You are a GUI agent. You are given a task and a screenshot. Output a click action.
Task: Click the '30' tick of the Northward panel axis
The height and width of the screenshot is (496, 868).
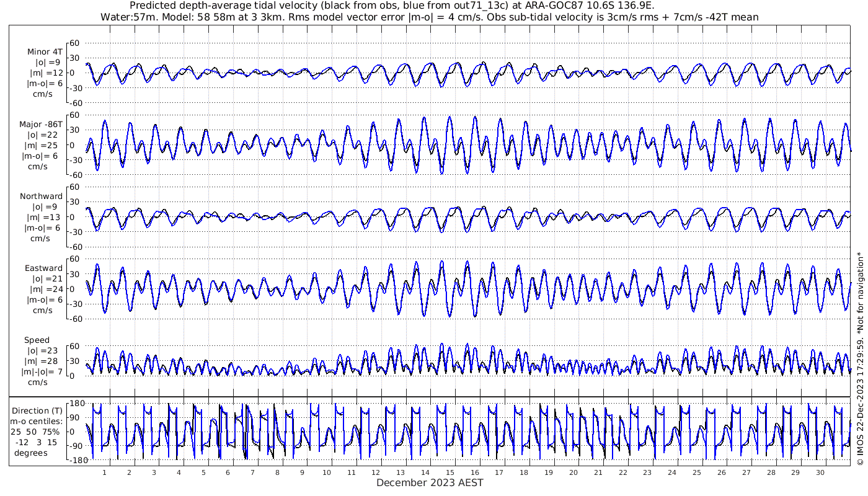coord(75,201)
